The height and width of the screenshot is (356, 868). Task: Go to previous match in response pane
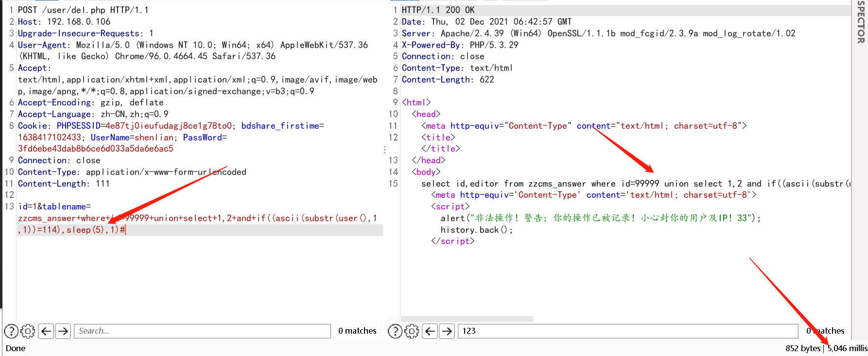click(x=430, y=331)
